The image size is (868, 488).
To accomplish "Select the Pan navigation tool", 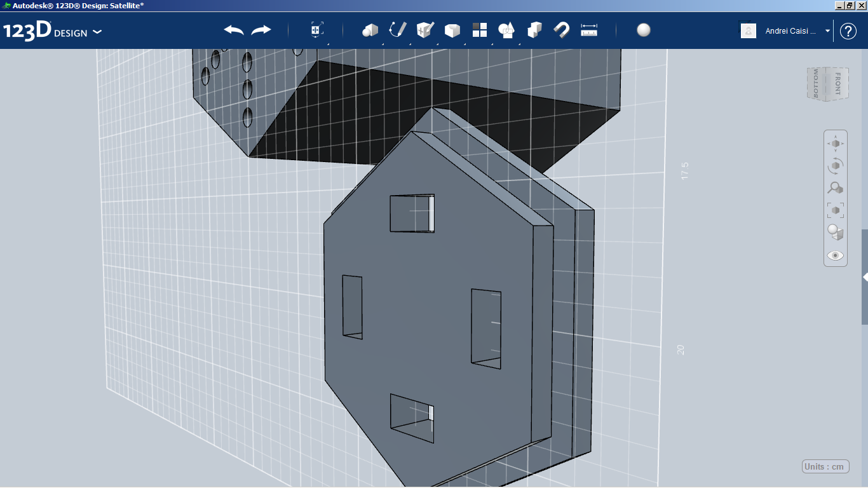I will [836, 144].
